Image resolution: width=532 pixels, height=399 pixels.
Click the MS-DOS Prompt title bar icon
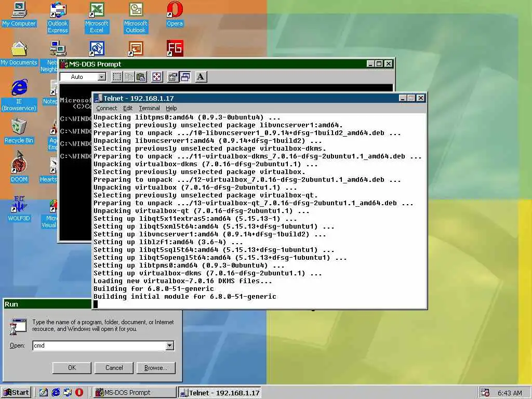coord(64,64)
